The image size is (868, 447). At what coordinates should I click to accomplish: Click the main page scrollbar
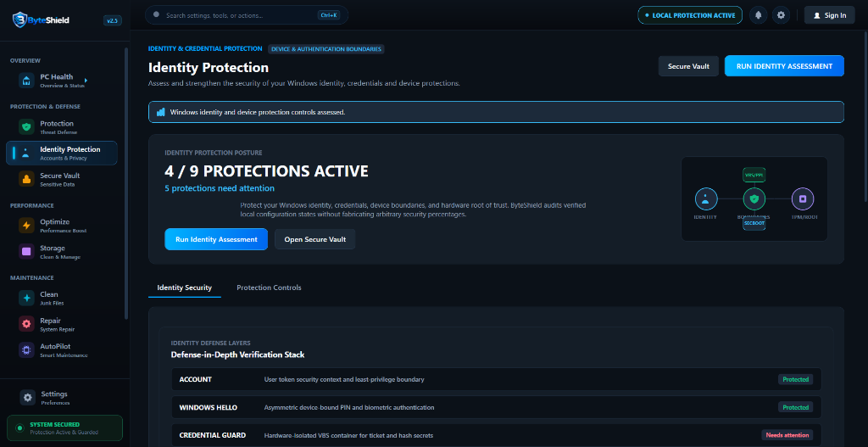click(x=865, y=116)
